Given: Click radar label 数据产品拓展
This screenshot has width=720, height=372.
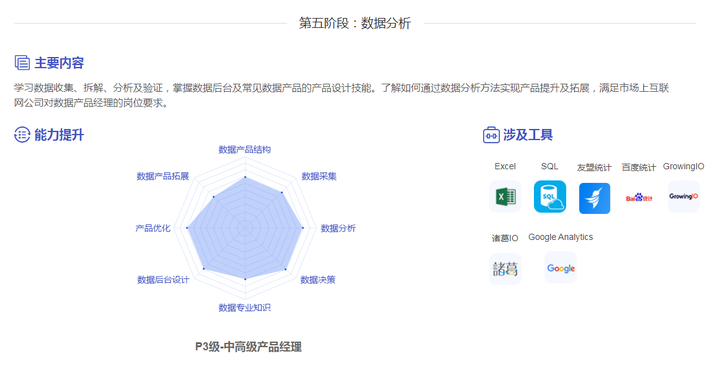Looking at the screenshot, I should point(163,176).
